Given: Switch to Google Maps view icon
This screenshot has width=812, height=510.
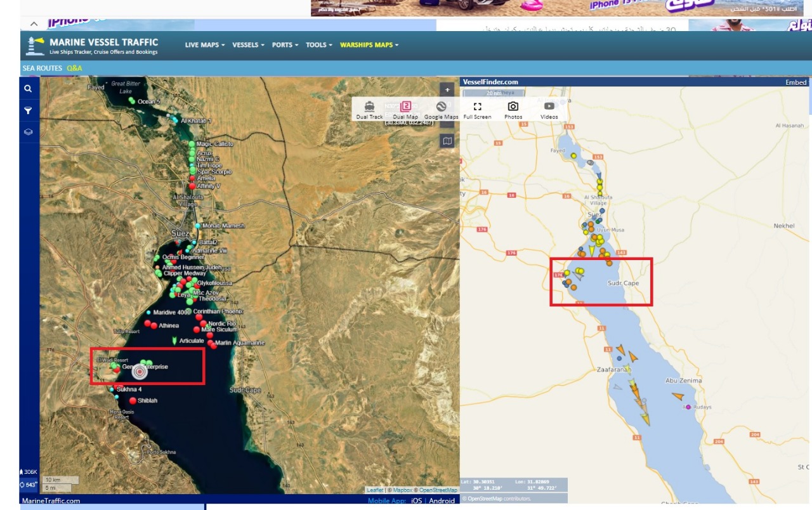Looking at the screenshot, I should tap(442, 106).
